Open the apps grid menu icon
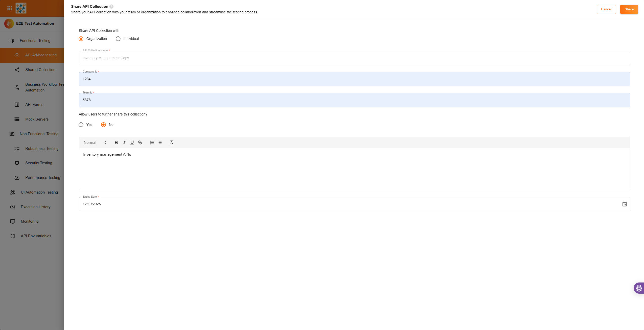The height and width of the screenshot is (330, 644). pos(10,8)
